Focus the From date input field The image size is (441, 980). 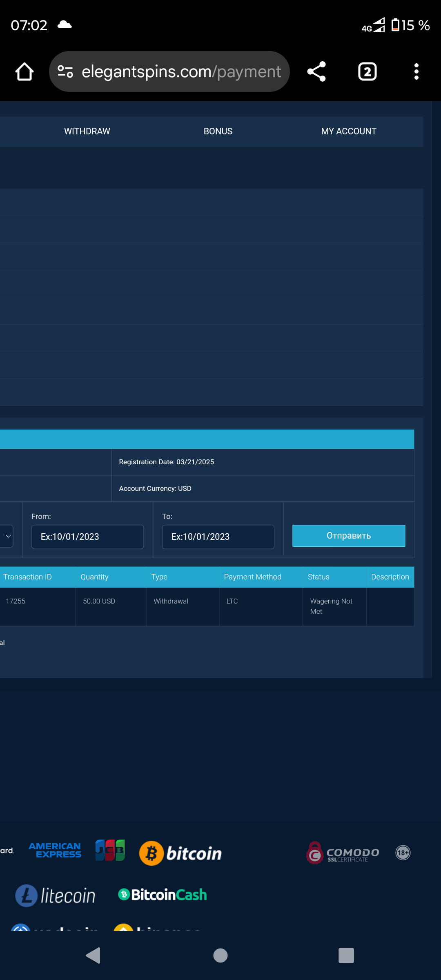(87, 537)
